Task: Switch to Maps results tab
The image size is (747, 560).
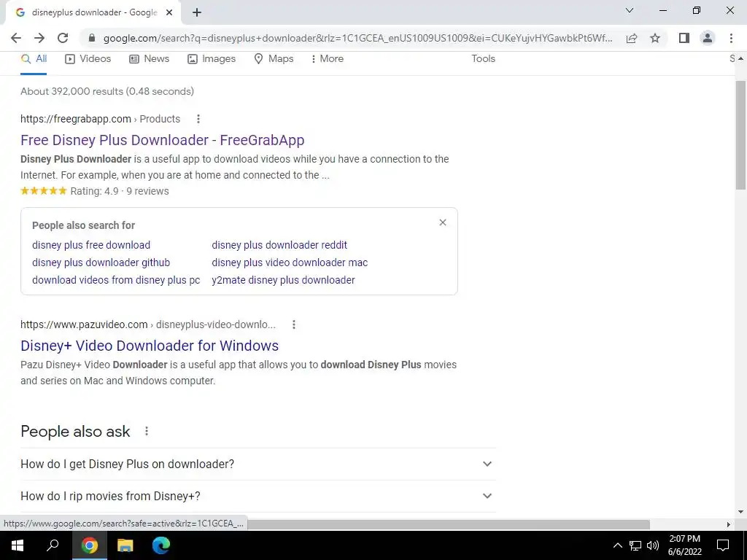Action: (x=274, y=58)
